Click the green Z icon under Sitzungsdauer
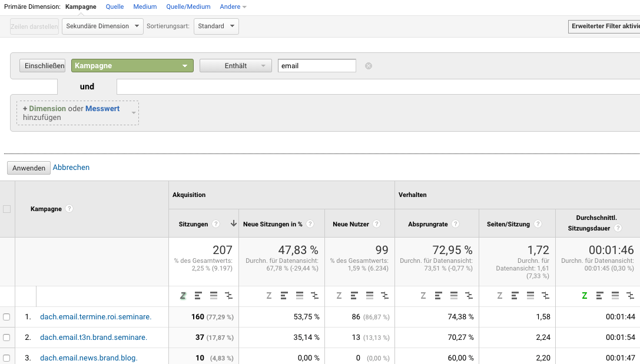 pos(585,296)
